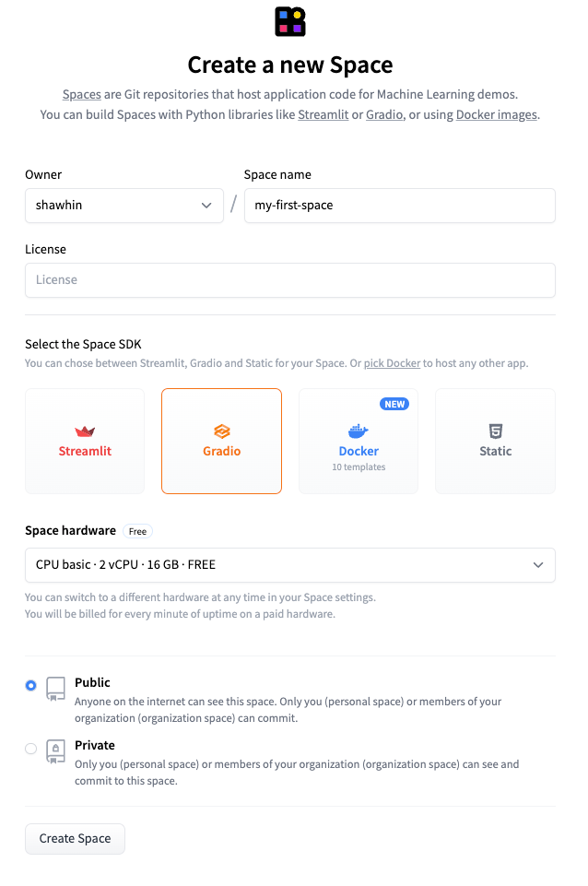Open the Owner dropdown showing shawhin
Screen dimensions: 588x886
pyautogui.click(x=124, y=206)
